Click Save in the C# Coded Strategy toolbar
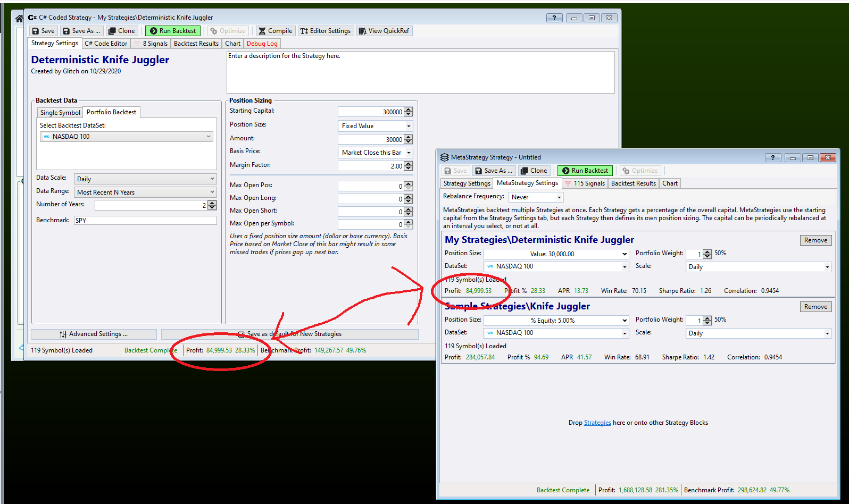 [43, 31]
